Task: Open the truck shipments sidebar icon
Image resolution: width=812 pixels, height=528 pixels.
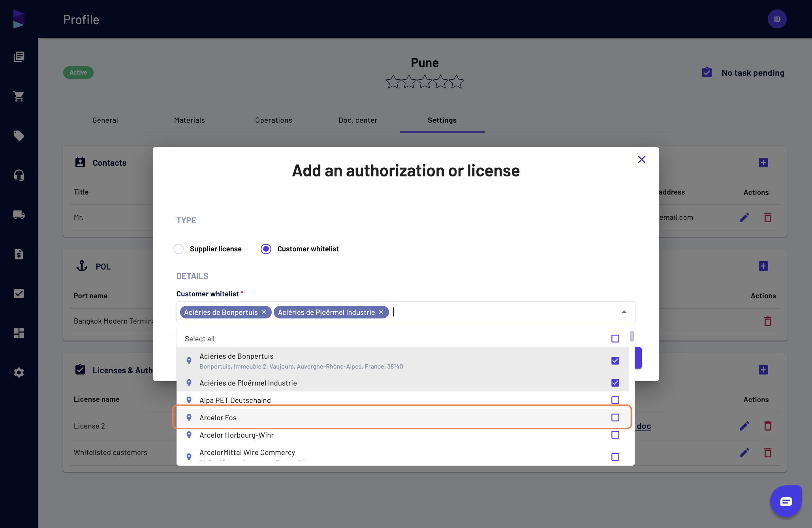Action: (19, 215)
